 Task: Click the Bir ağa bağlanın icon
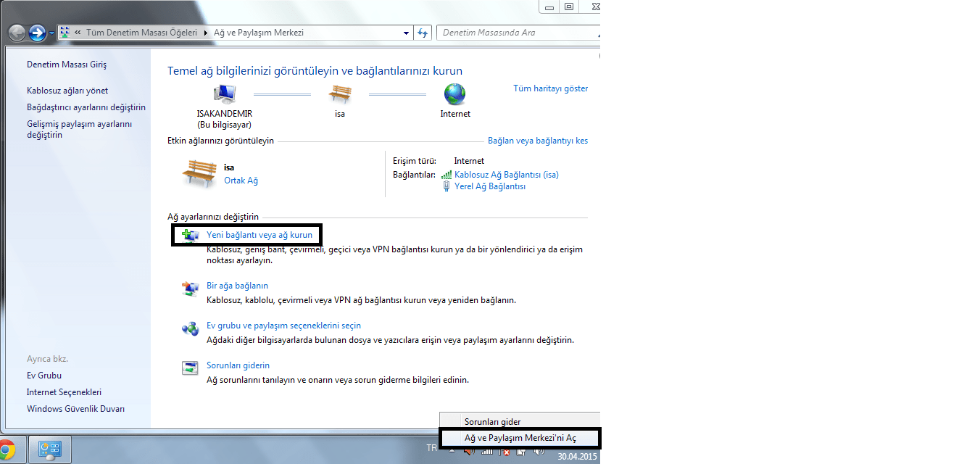coord(190,289)
